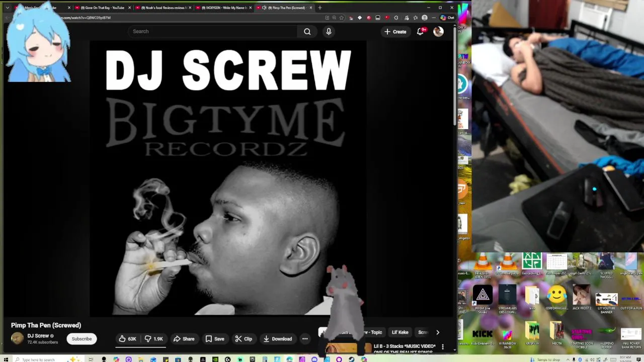Click the DJ Screw video player area
The height and width of the screenshot is (362, 644).
(228, 177)
